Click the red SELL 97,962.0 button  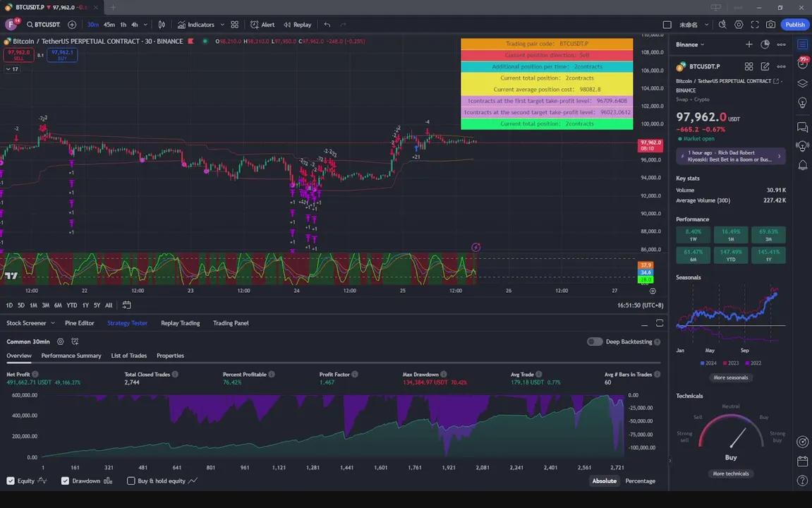pos(18,54)
